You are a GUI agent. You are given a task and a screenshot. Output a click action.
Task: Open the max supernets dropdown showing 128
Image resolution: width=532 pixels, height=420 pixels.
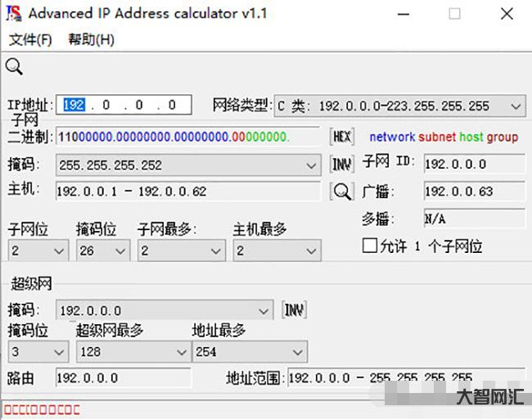coord(181,352)
